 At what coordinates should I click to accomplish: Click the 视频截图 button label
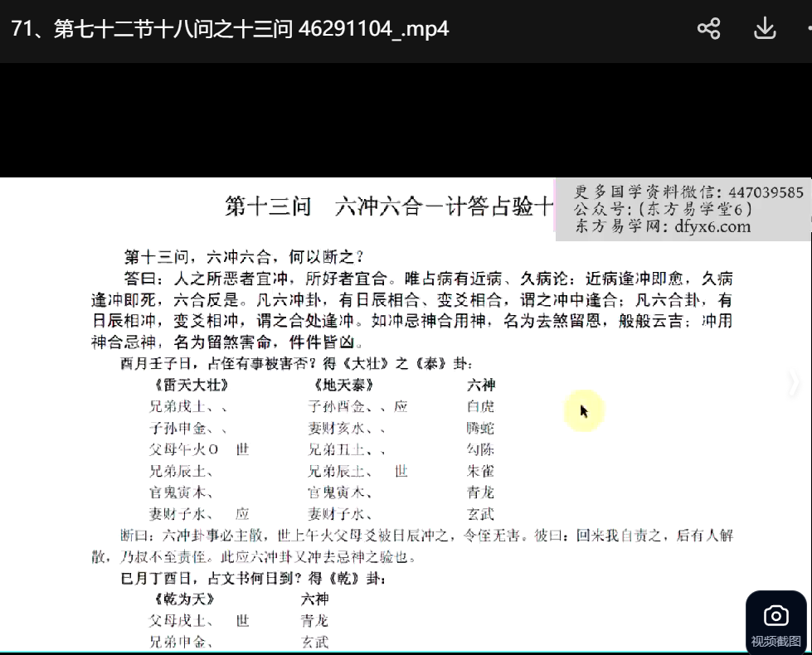[776, 641]
